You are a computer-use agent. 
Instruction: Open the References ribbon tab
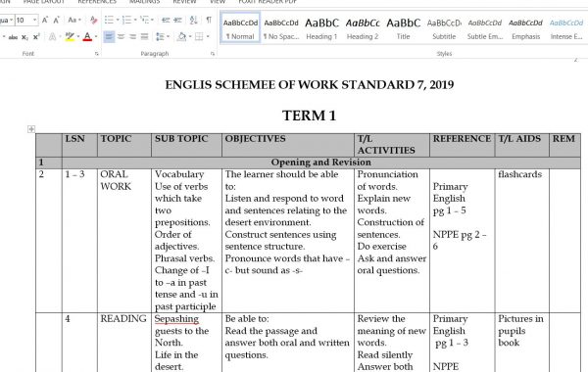click(x=97, y=2)
